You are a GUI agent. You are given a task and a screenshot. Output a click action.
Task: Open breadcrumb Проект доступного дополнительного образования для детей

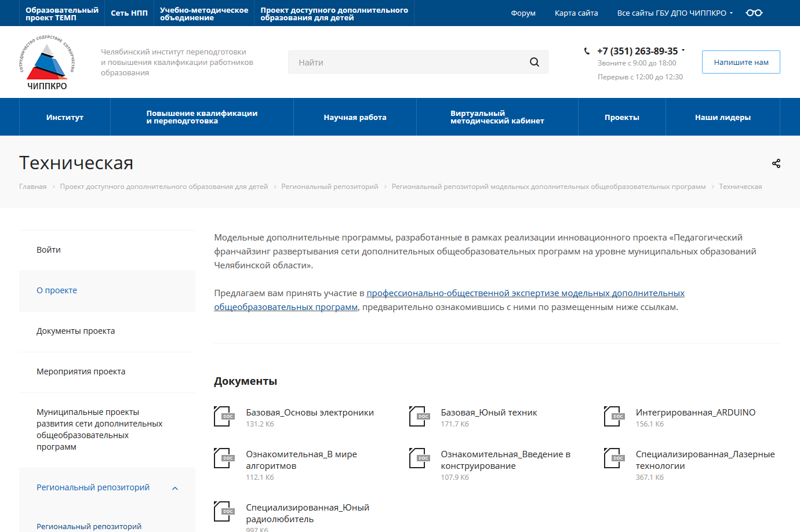tap(164, 187)
